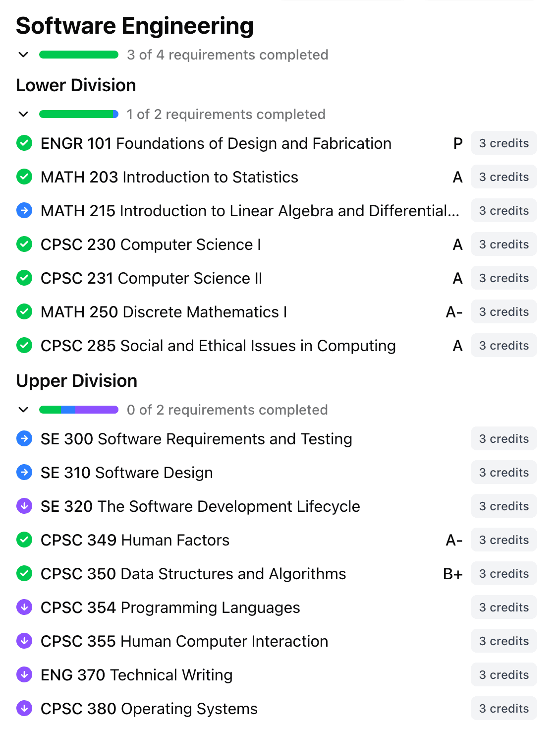The width and height of the screenshot is (560, 729).
Task: Click the A- grade next to CPSC 349
Action: [454, 540]
